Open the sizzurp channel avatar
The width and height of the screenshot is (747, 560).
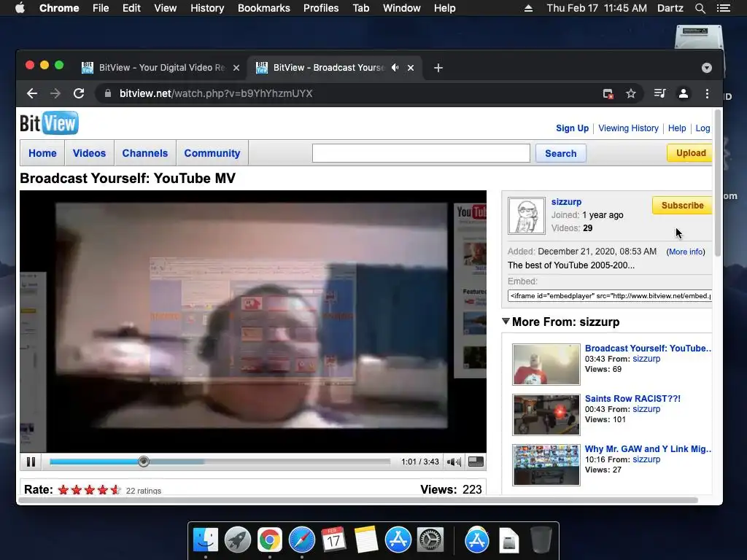(527, 216)
